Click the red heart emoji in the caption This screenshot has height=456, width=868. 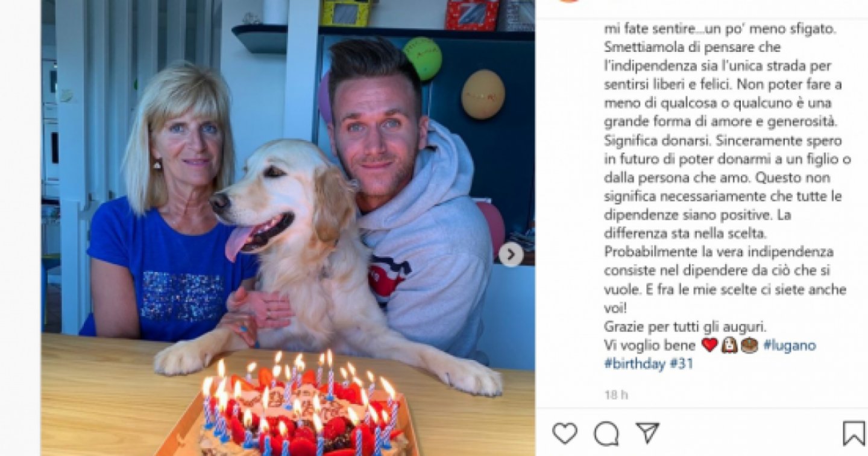coord(709,345)
